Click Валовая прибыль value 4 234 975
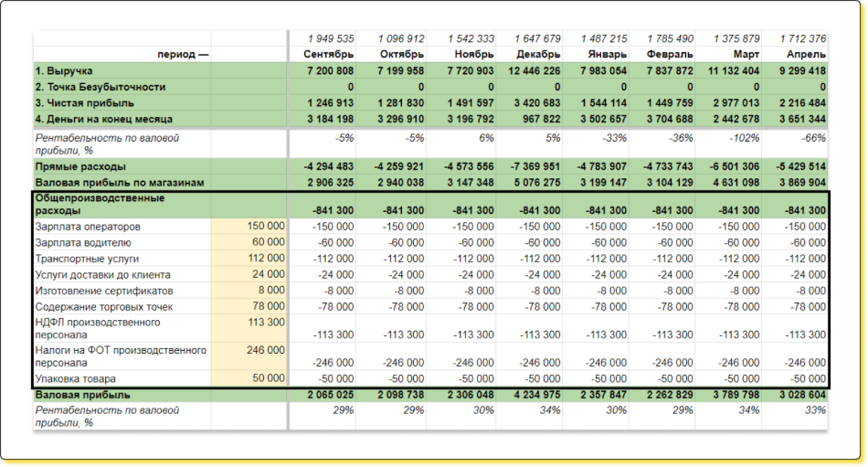The height and width of the screenshot is (467, 868). 537,395
